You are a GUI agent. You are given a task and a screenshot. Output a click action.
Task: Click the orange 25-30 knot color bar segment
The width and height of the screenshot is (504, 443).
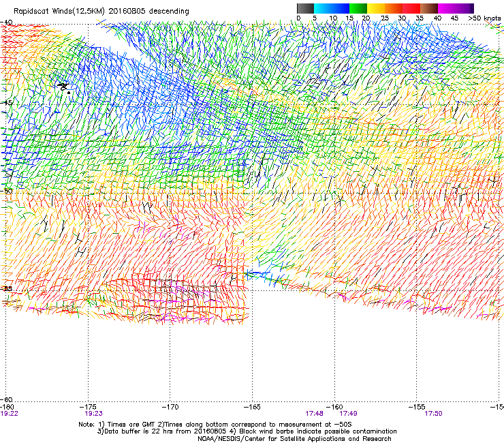pos(394,8)
